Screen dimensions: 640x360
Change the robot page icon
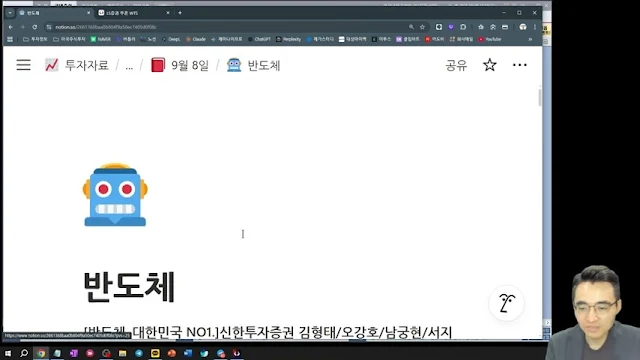click(115, 195)
